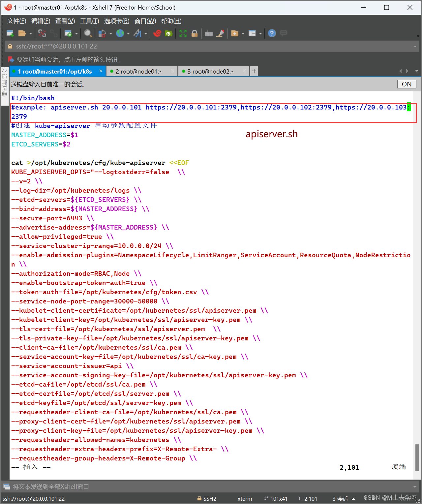Click compose bar icon at bottom left
The image size is (422, 504).
point(7,487)
